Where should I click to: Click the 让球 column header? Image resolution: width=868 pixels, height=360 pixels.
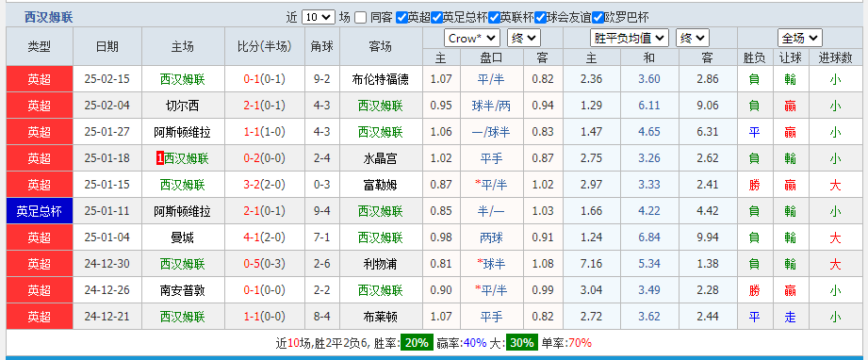pyautogui.click(x=791, y=57)
